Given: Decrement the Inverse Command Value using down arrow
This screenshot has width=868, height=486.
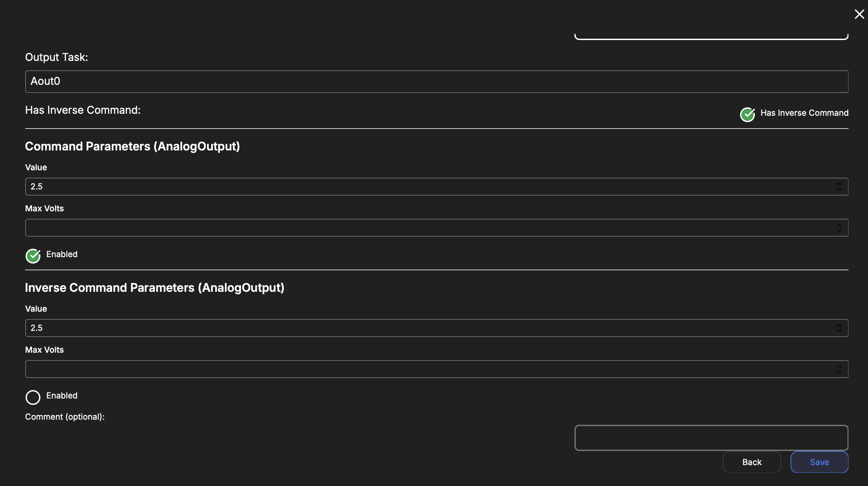Looking at the screenshot, I should click(x=839, y=331).
